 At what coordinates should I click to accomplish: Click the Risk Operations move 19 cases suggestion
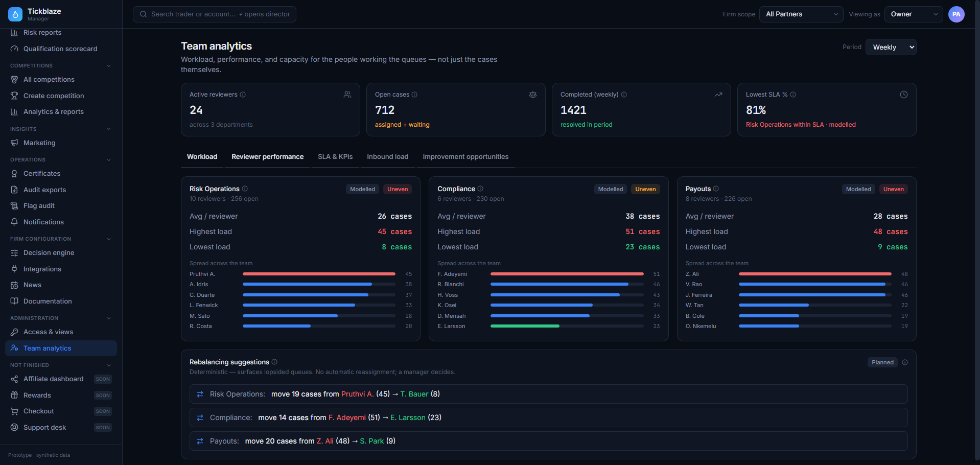pos(548,394)
